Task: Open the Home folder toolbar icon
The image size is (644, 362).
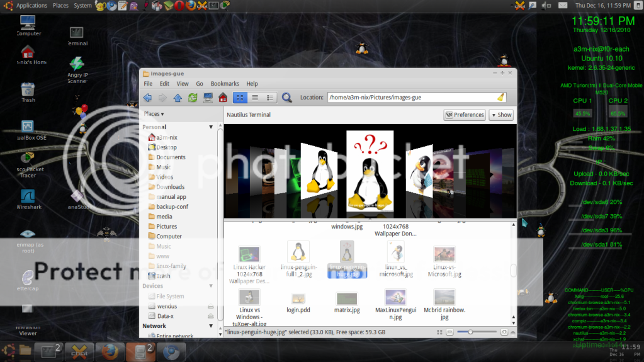Action: coord(223,98)
